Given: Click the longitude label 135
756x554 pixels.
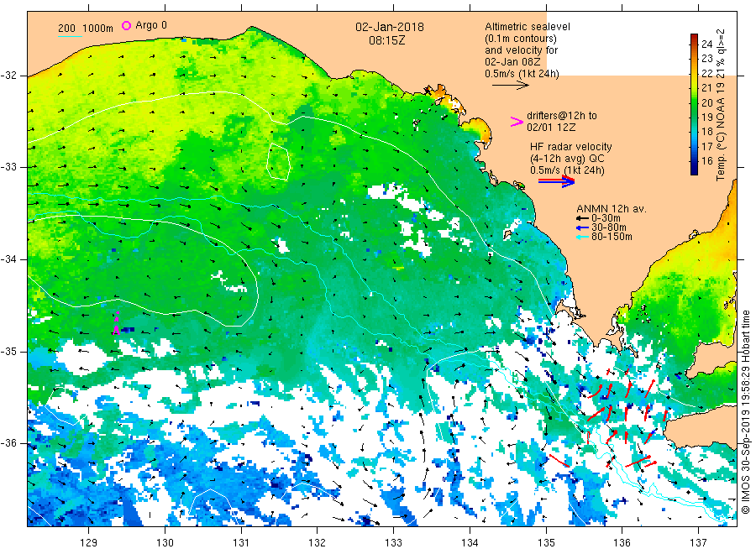Looking at the screenshot, I should 546,543.
